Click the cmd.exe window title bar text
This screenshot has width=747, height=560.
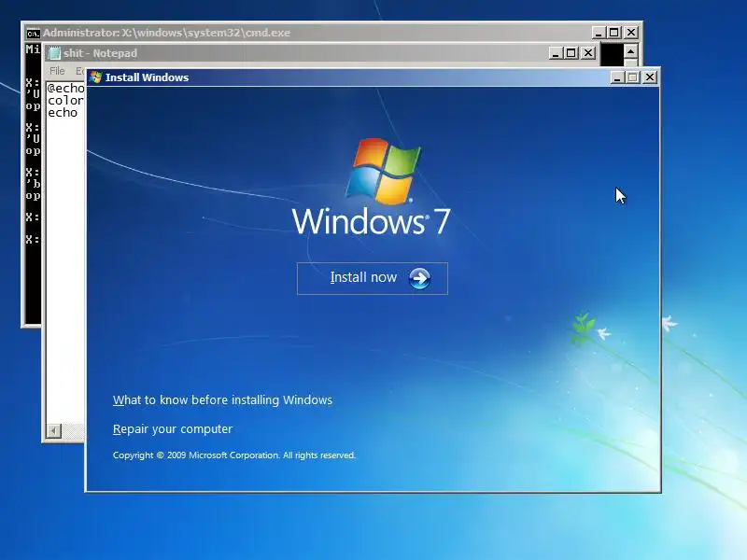tap(167, 33)
